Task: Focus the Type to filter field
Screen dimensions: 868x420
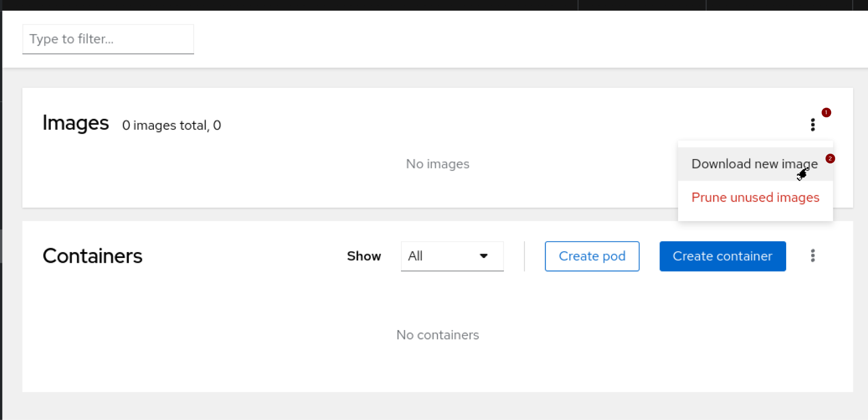Action: [x=108, y=39]
